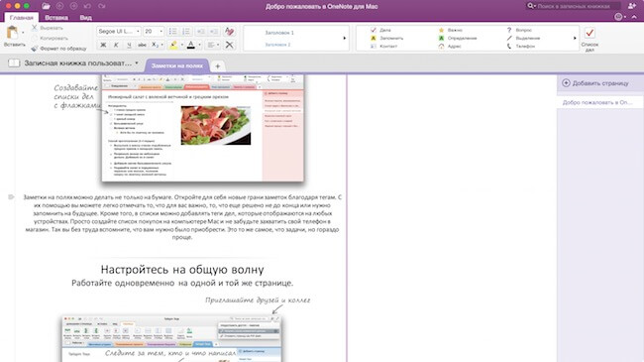This screenshot has width=644, height=362.
Task: Toggle strikethrough abc formatting
Action: click(142, 45)
